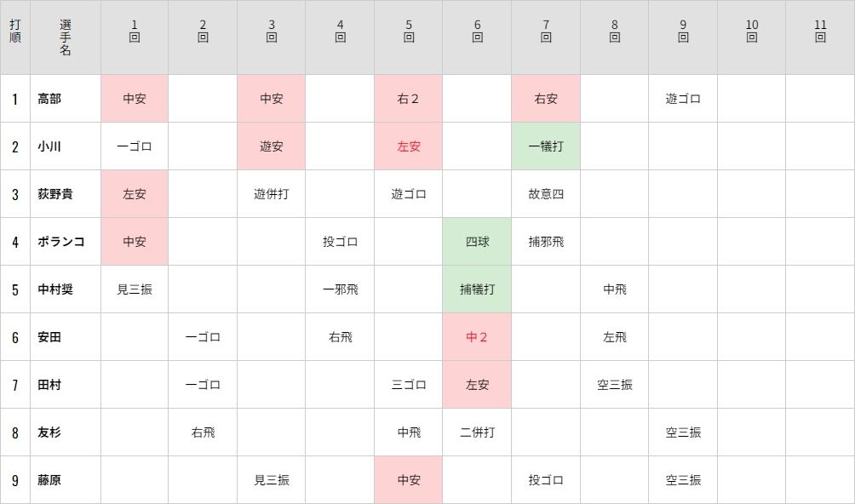Click player name ポランコ
This screenshot has height=504, width=855.
61,242
